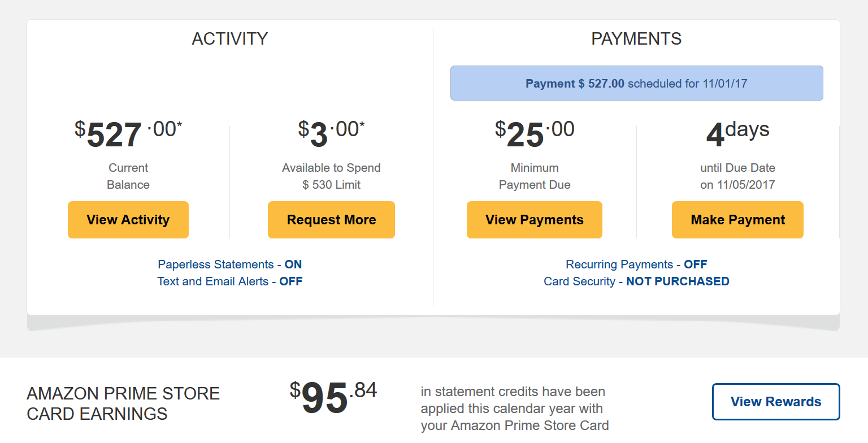Click the $530 Limit text link
Viewport: 868px width, 443px height.
click(x=331, y=184)
